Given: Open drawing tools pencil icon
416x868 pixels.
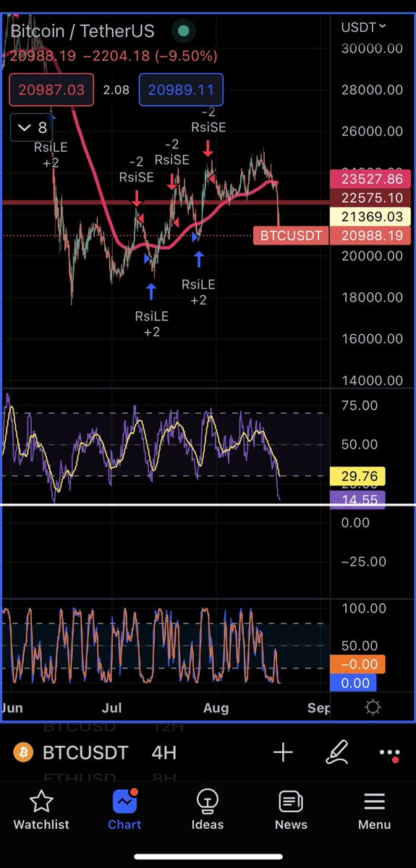Looking at the screenshot, I should 336,753.
